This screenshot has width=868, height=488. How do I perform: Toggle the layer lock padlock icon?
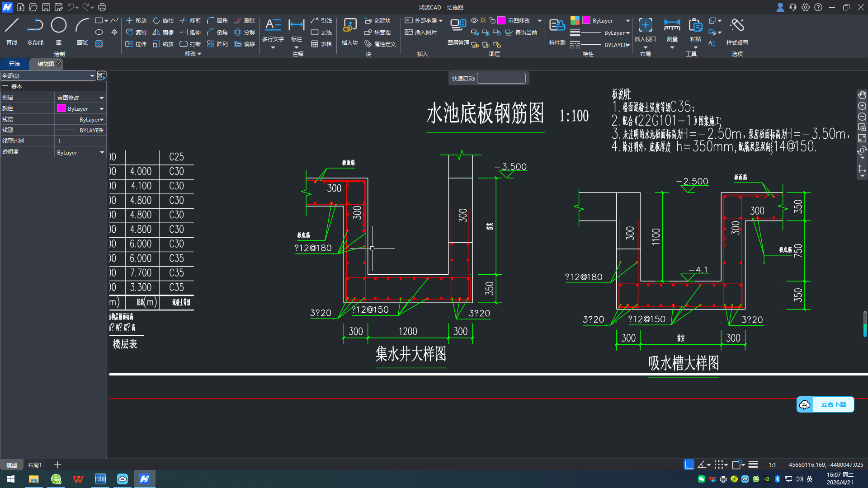[493, 20]
